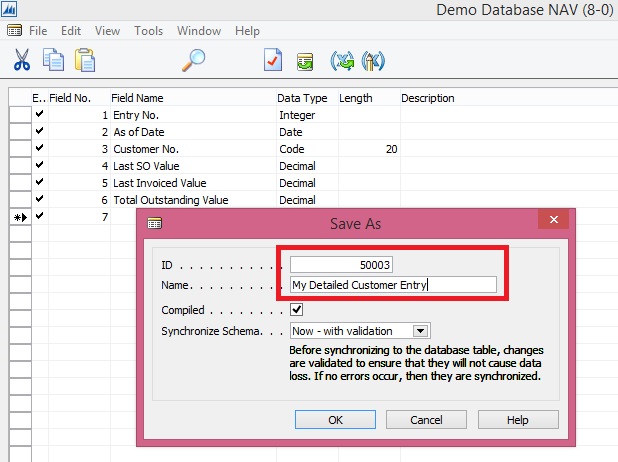Open the File menu

[38, 31]
